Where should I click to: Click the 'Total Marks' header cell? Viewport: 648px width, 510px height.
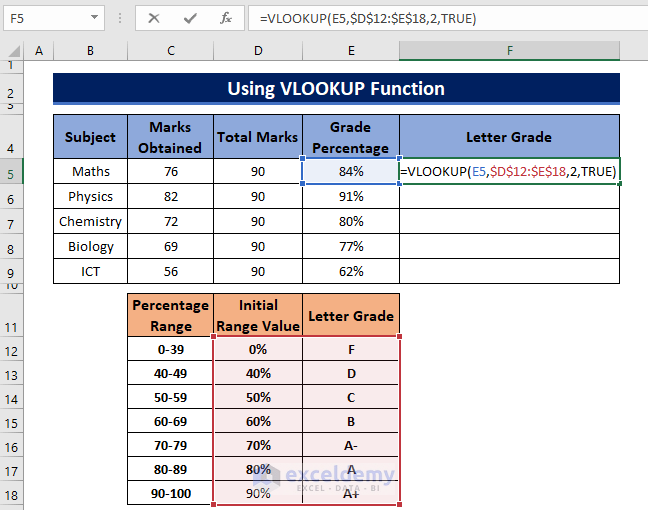pyautogui.click(x=258, y=137)
